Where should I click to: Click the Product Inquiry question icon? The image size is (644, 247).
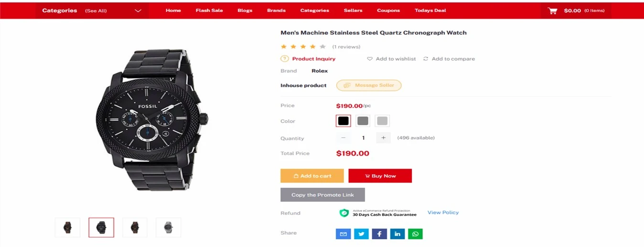pos(284,59)
